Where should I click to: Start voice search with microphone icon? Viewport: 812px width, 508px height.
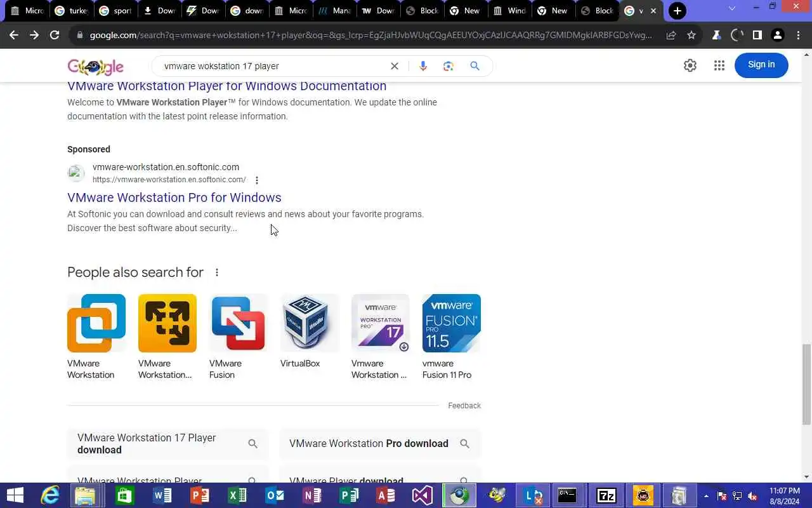423,66
